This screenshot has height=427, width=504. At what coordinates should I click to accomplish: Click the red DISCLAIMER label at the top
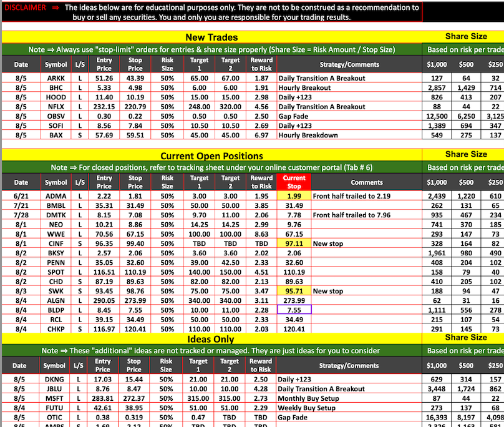24,8
